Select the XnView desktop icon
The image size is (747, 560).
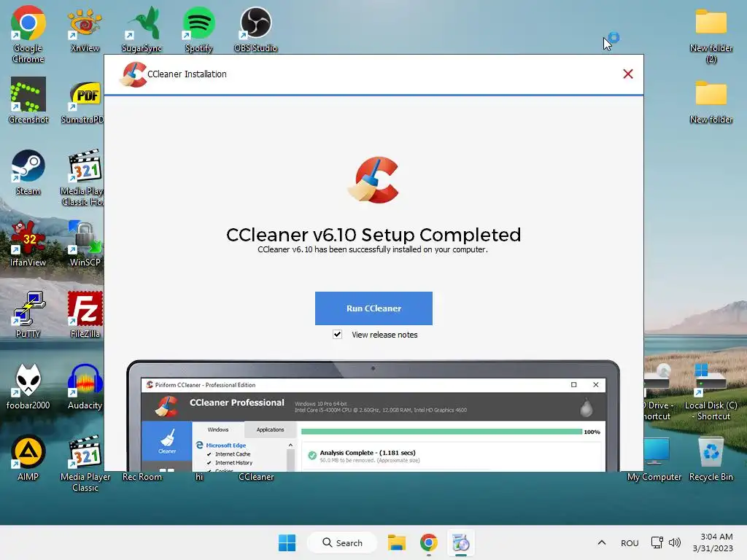tap(85, 29)
